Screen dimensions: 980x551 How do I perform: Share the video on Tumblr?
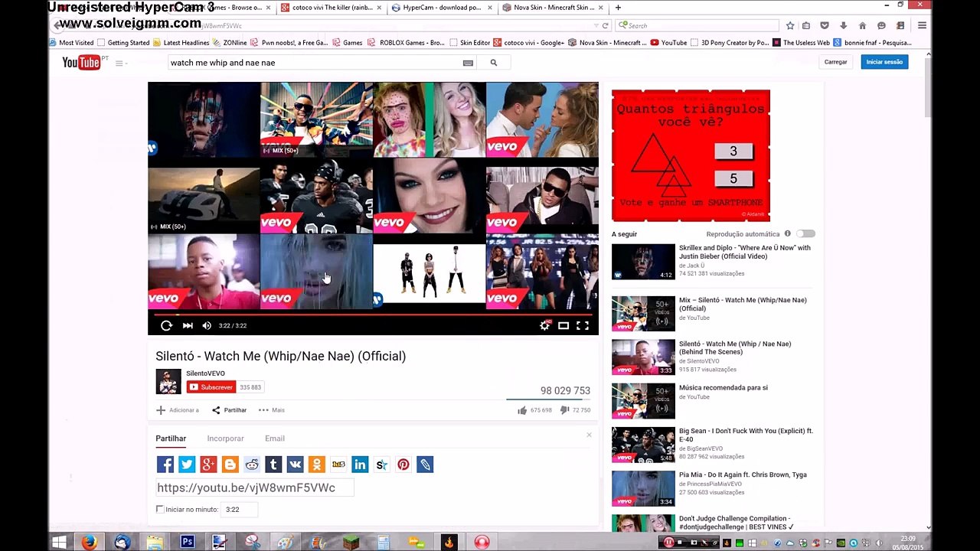(273, 465)
